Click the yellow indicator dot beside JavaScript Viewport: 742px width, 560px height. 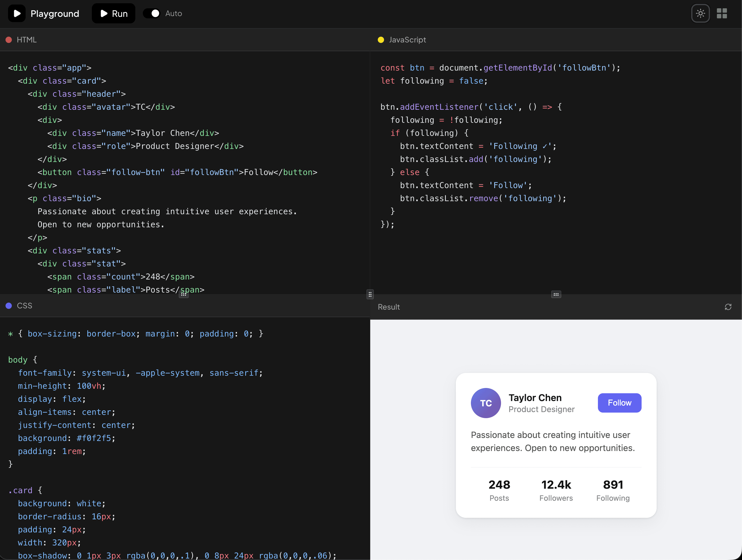tap(381, 40)
